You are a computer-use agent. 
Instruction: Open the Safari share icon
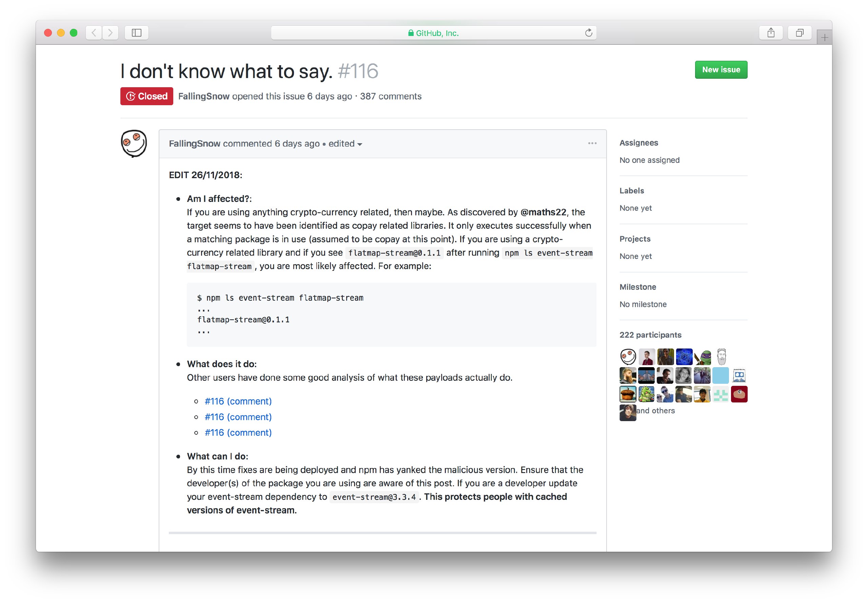[771, 33]
